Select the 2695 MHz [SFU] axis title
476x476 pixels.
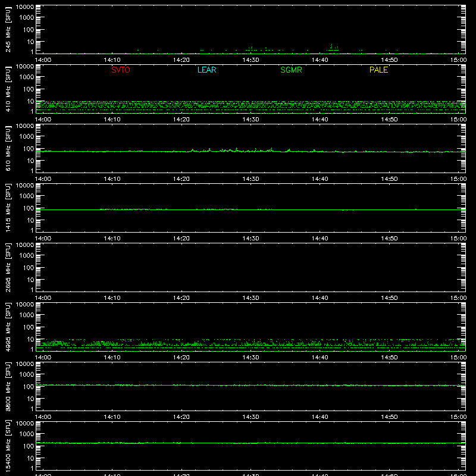[8, 267]
